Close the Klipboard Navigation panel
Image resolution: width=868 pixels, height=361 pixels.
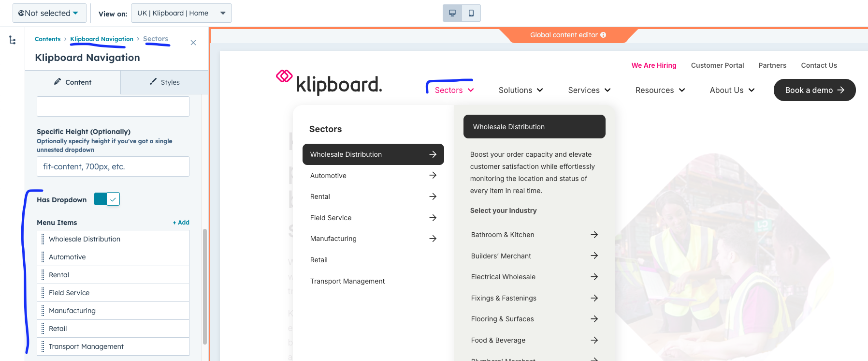coord(193,43)
